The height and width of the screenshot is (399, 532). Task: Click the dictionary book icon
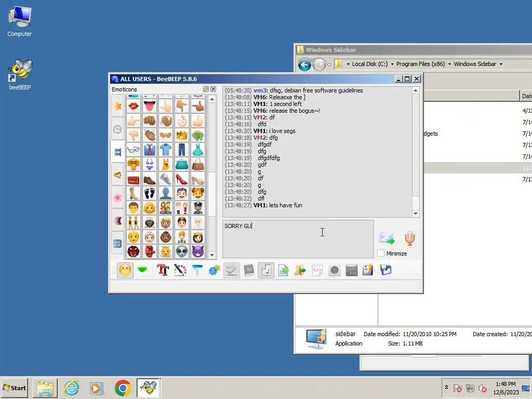(x=249, y=270)
